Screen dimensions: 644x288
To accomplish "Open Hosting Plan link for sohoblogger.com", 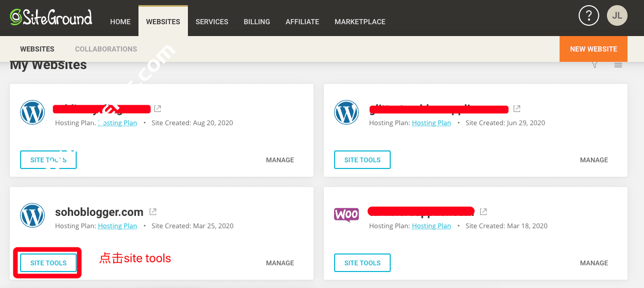I will coord(117,226).
